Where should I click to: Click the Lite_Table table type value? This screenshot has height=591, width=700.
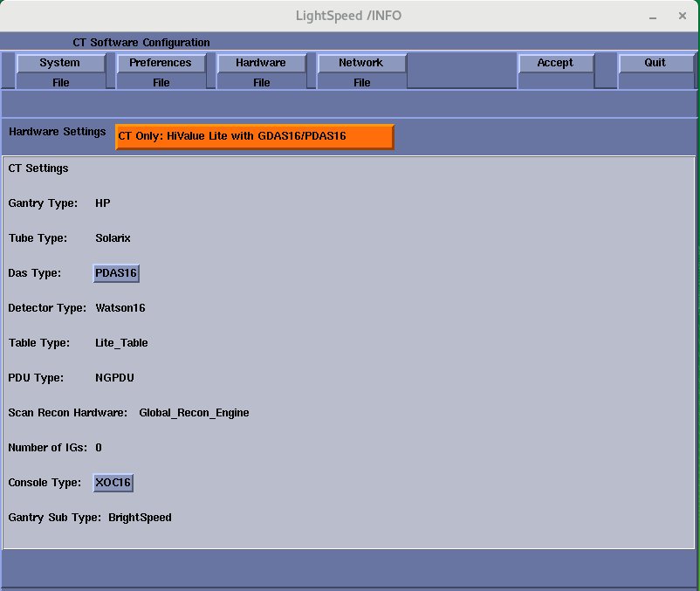click(x=121, y=343)
